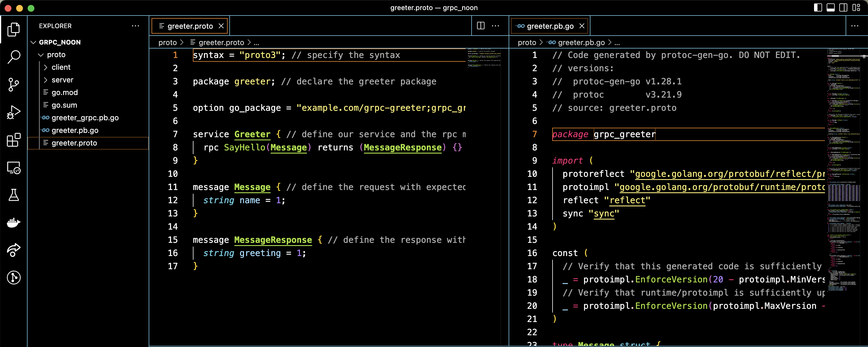Screen dimensions: 868x347
Task: Collapse the proto folder
Action: [56, 55]
